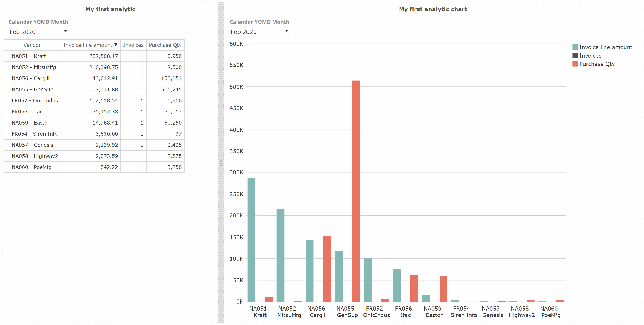
Task: Select the NA051 - Kraft vendor row
Action: (29, 56)
